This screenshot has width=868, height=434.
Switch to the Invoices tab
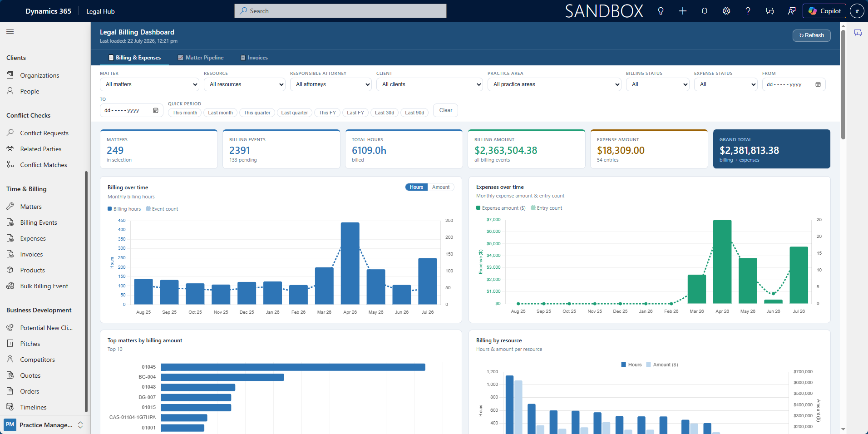click(254, 58)
